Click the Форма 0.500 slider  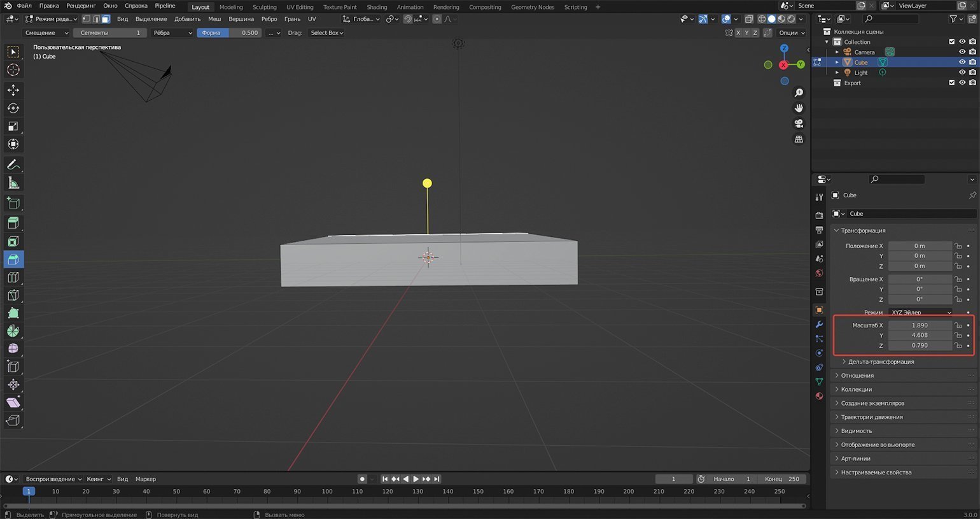pos(229,33)
